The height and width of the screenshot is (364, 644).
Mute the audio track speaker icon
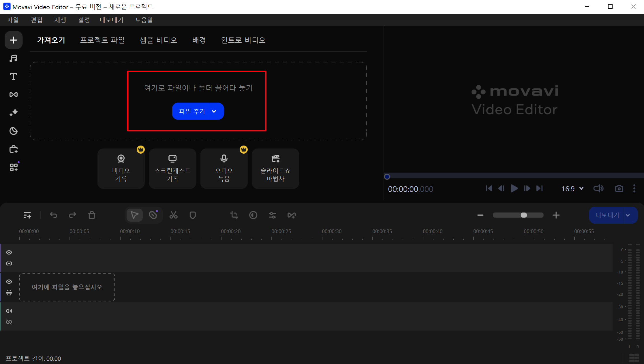[9, 311]
